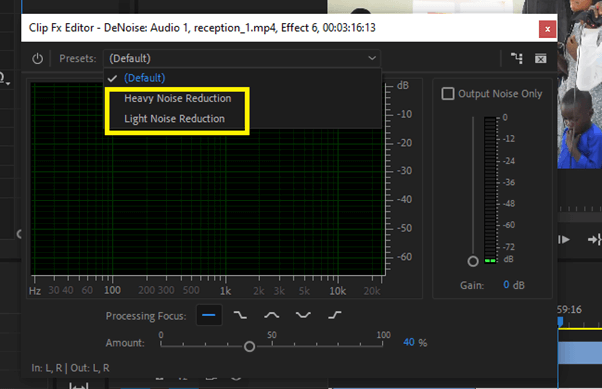Toggle the DeNoise effect power button
The image size is (602, 389).
[37, 59]
